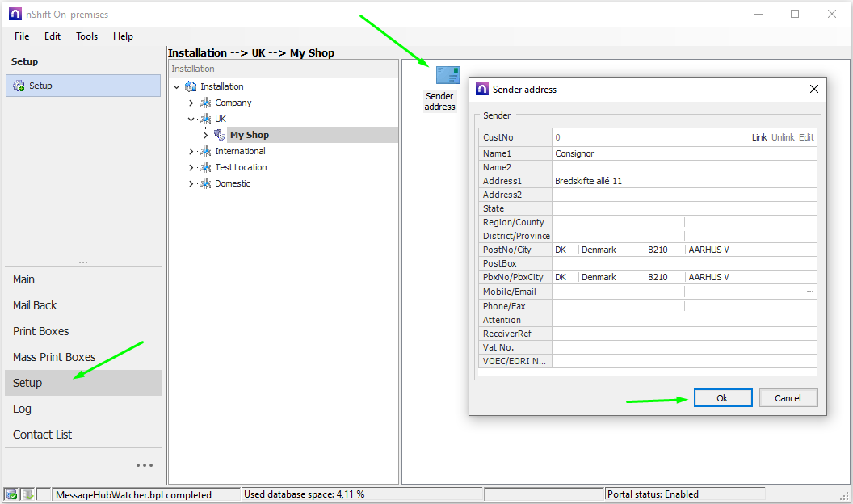Click the Installation house icon in tree
This screenshot has width=853, height=504.
tap(191, 86)
